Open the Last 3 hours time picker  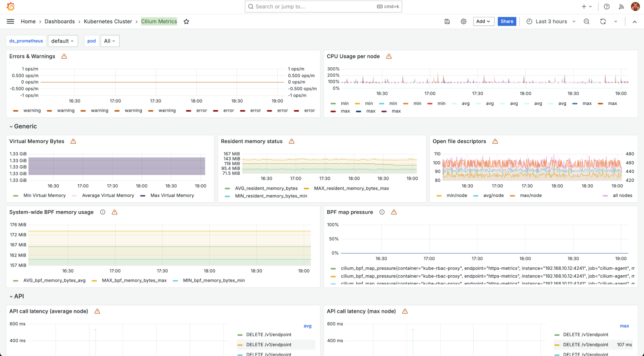pyautogui.click(x=551, y=22)
